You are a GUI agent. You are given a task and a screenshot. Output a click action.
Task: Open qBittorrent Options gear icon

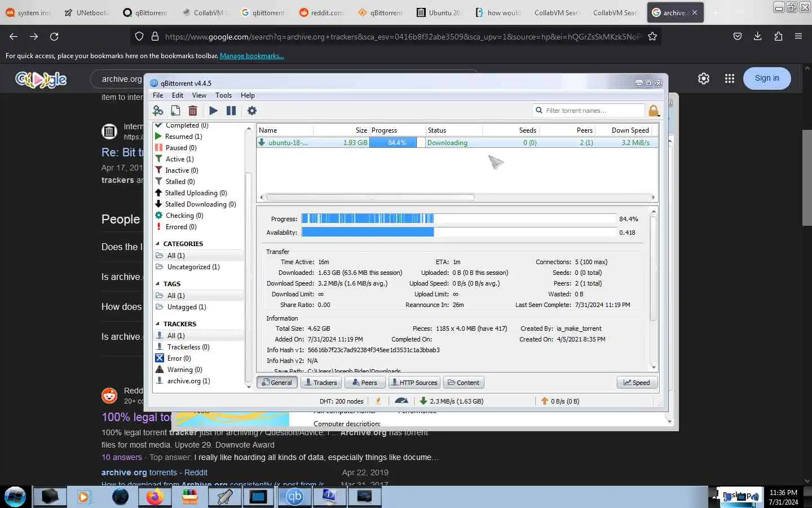click(252, 111)
